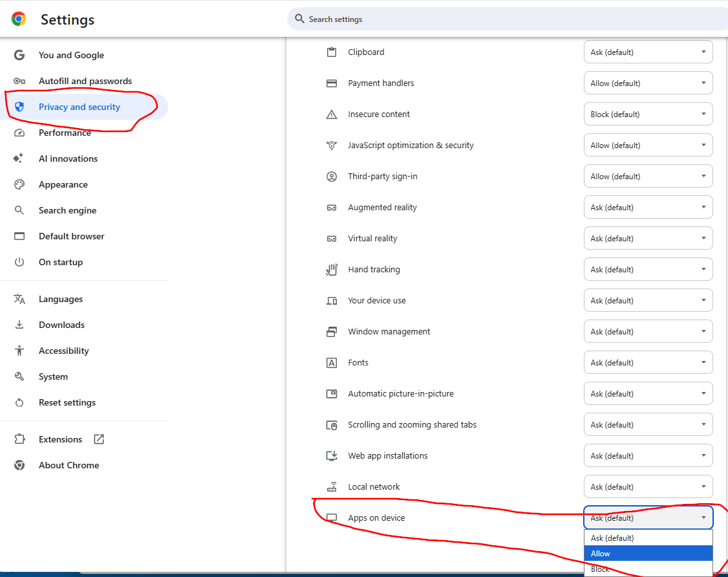728x577 pixels.
Task: Click the Window management icon
Action: coord(332,332)
